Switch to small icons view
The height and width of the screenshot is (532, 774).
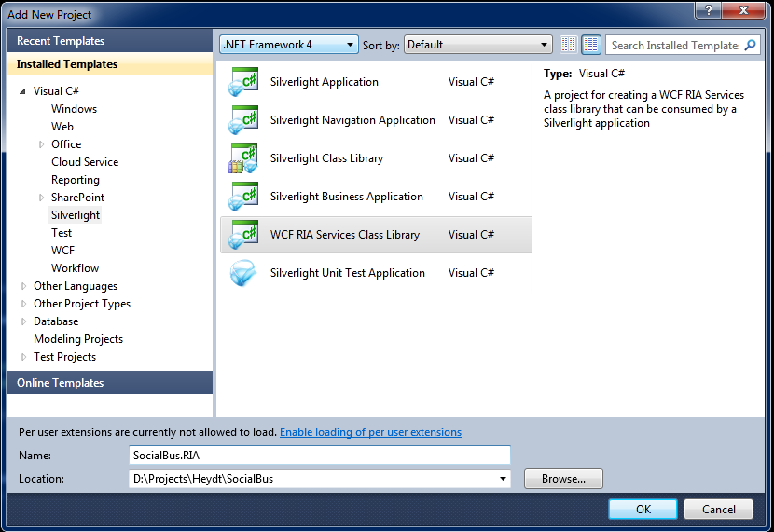pos(569,45)
